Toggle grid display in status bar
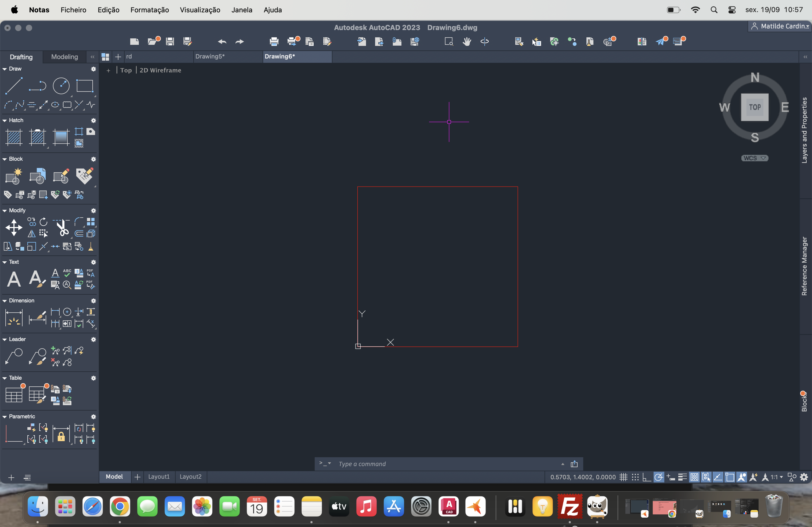This screenshot has height=527, width=812. [x=624, y=477]
